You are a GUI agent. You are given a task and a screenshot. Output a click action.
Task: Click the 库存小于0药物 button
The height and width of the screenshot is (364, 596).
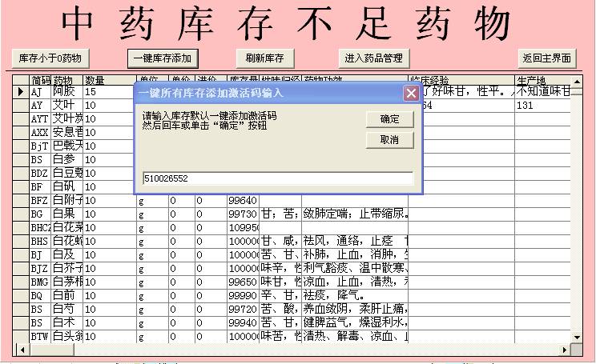[50, 58]
